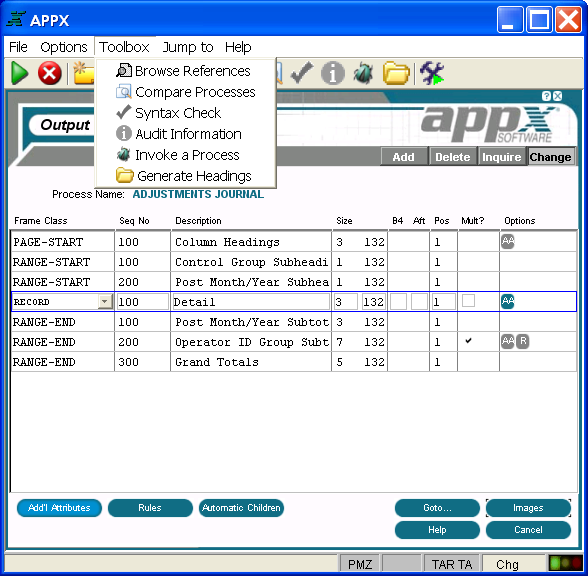Click the syntax check checkmark toolbar icon
The height and width of the screenshot is (576, 588).
point(302,73)
